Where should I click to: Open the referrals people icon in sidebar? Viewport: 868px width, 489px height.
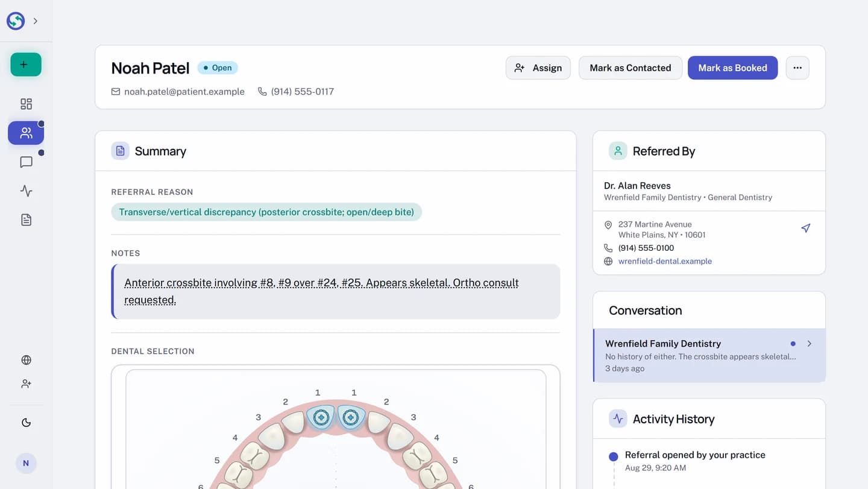(x=26, y=133)
